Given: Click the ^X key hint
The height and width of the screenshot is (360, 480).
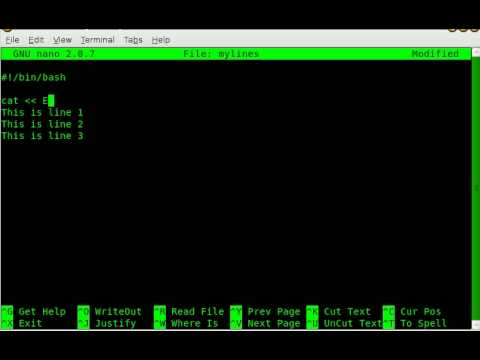Looking at the screenshot, I should tap(7, 323).
